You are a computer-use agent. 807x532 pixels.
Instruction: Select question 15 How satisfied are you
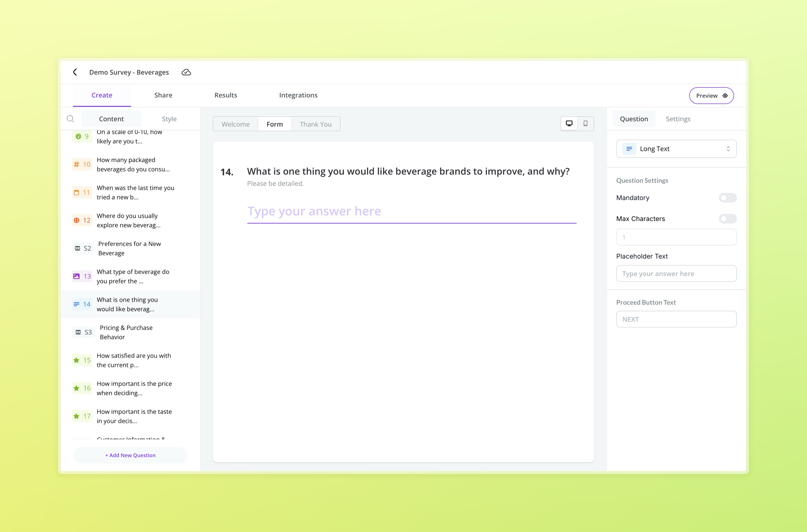(x=130, y=360)
